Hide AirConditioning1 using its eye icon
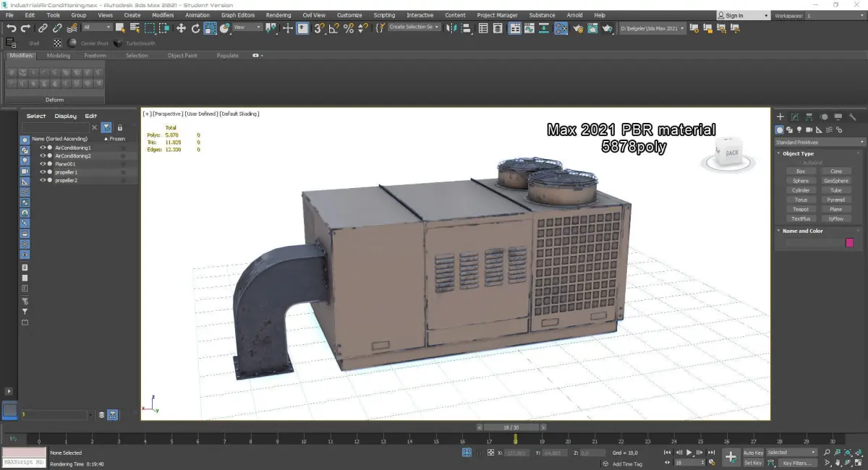This screenshot has height=470, width=868. (x=43, y=148)
